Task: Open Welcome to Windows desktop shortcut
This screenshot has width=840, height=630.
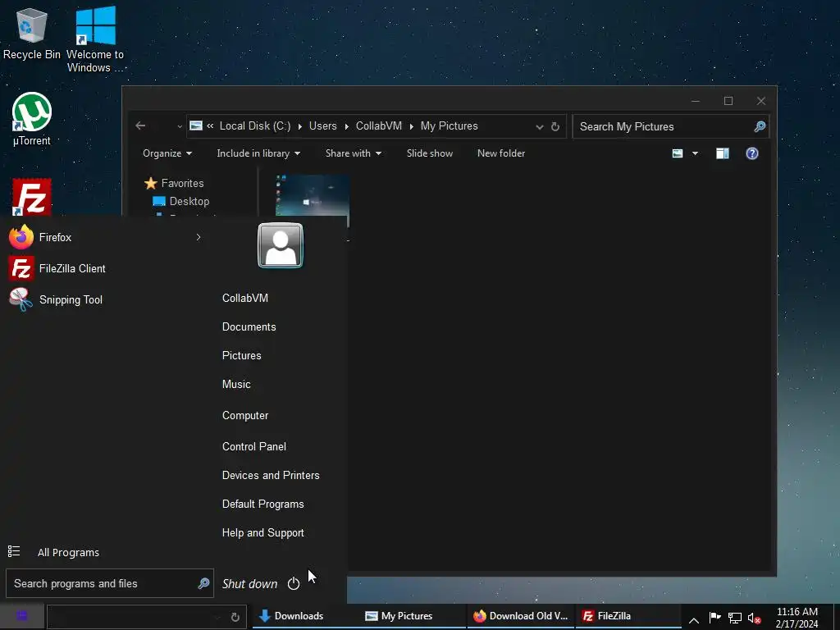Action: click(x=95, y=39)
